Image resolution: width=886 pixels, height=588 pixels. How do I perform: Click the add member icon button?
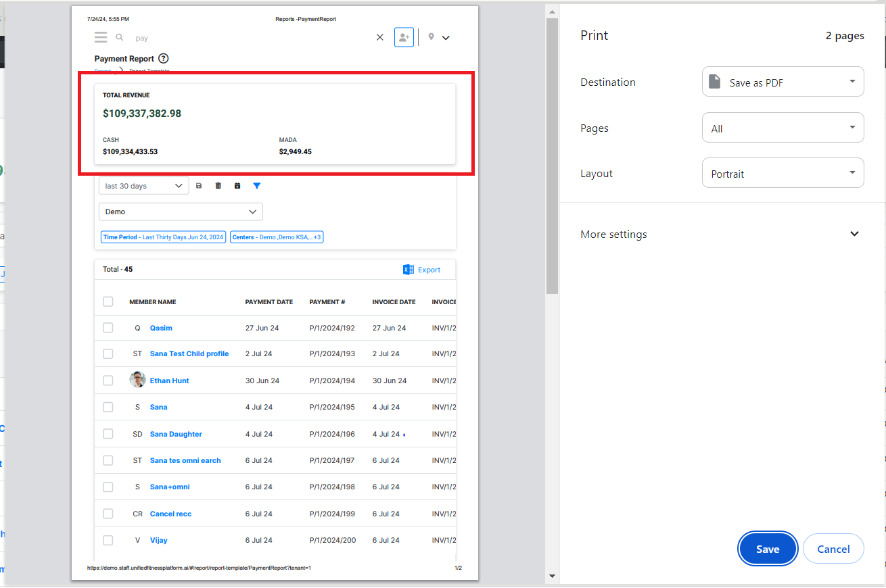[404, 37]
